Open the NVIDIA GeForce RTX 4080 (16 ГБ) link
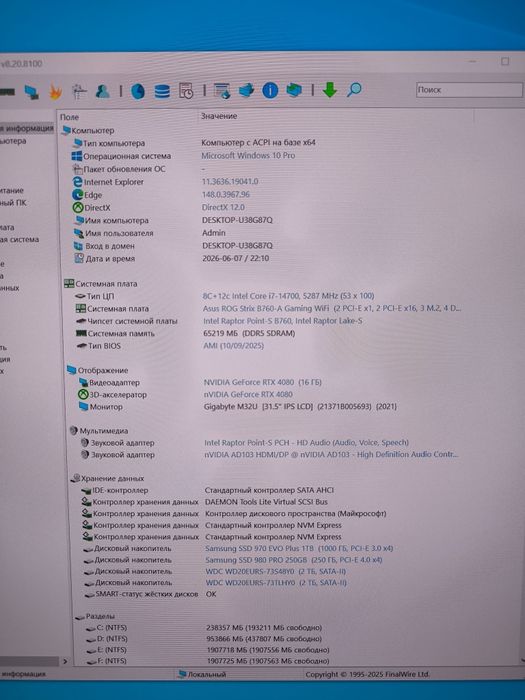This screenshot has width=525, height=700. [x=262, y=382]
